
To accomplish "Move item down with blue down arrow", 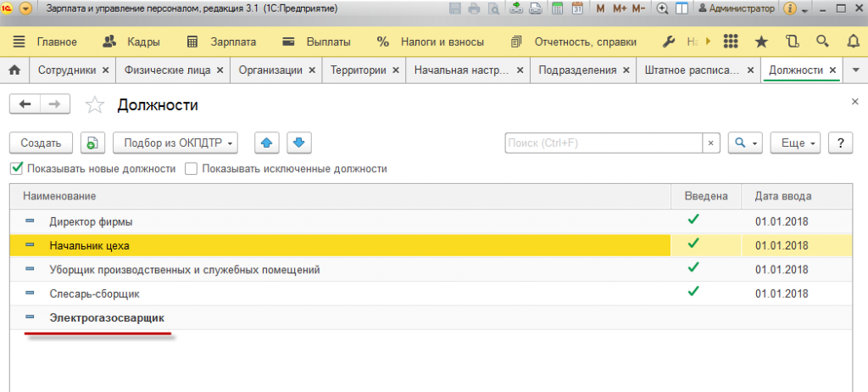I will point(299,143).
